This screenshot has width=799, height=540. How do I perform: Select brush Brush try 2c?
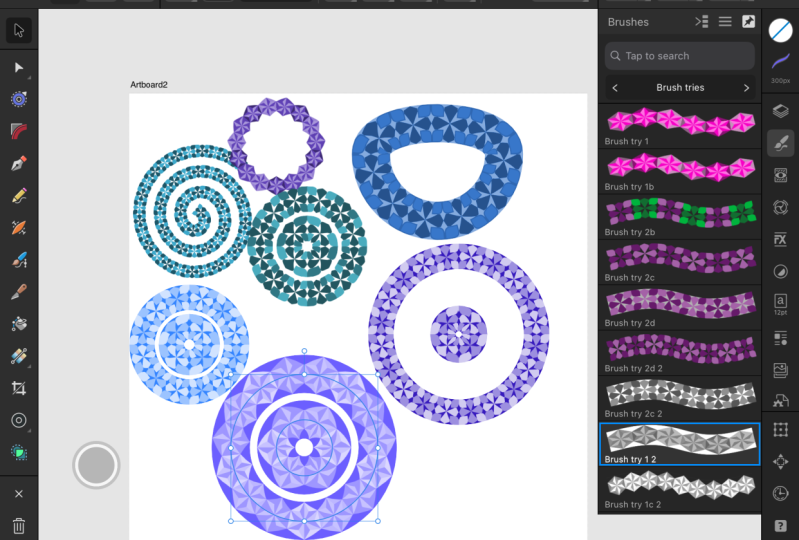click(680, 262)
